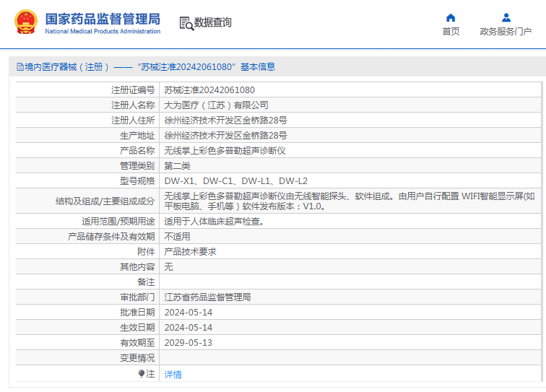
Task: Select registration number 苏械注准20242061080 cell
Action: coord(209,90)
